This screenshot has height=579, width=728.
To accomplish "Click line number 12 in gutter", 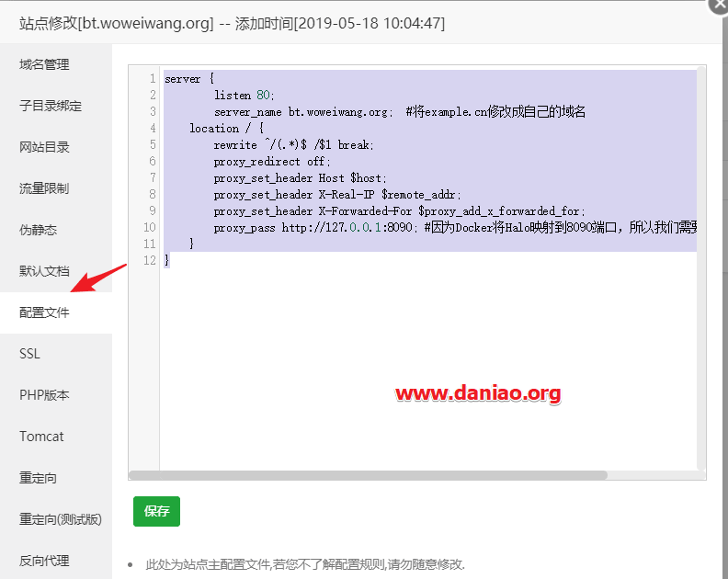I will [x=150, y=260].
